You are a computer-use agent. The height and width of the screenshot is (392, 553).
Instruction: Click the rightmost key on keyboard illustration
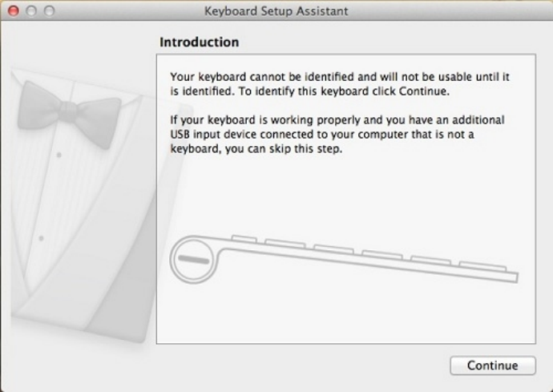pyautogui.click(x=482, y=266)
